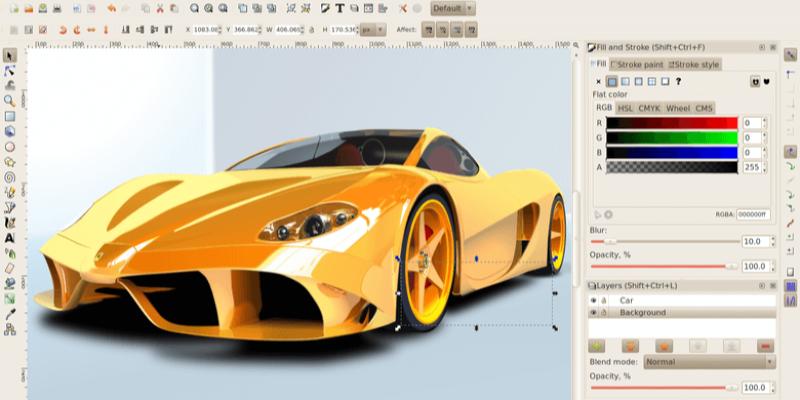Viewport: 800px width, 400px height.
Task: Switch to the HSL color tab
Action: [625, 108]
